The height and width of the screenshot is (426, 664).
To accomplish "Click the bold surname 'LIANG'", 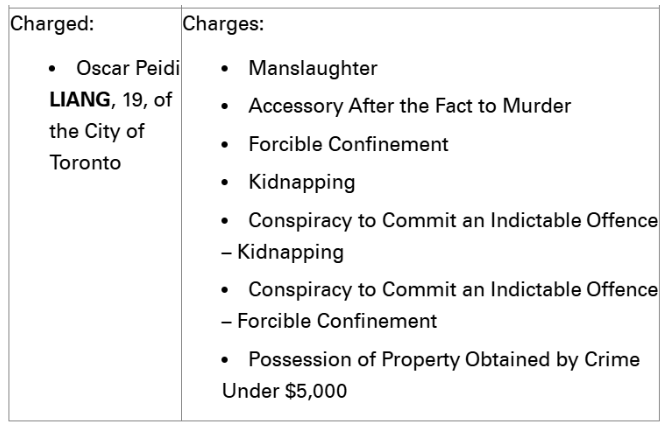I will 80,100.
